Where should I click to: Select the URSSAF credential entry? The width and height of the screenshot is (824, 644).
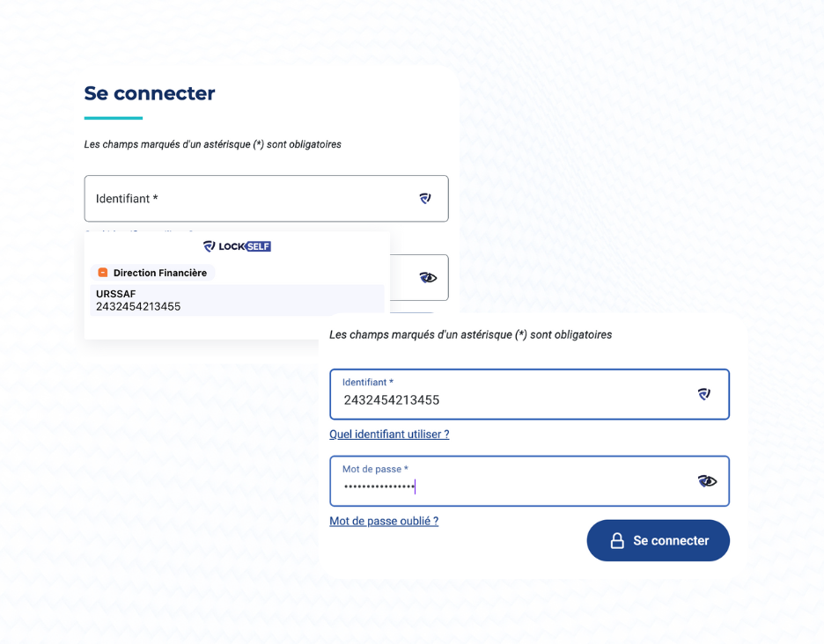[x=116, y=294]
